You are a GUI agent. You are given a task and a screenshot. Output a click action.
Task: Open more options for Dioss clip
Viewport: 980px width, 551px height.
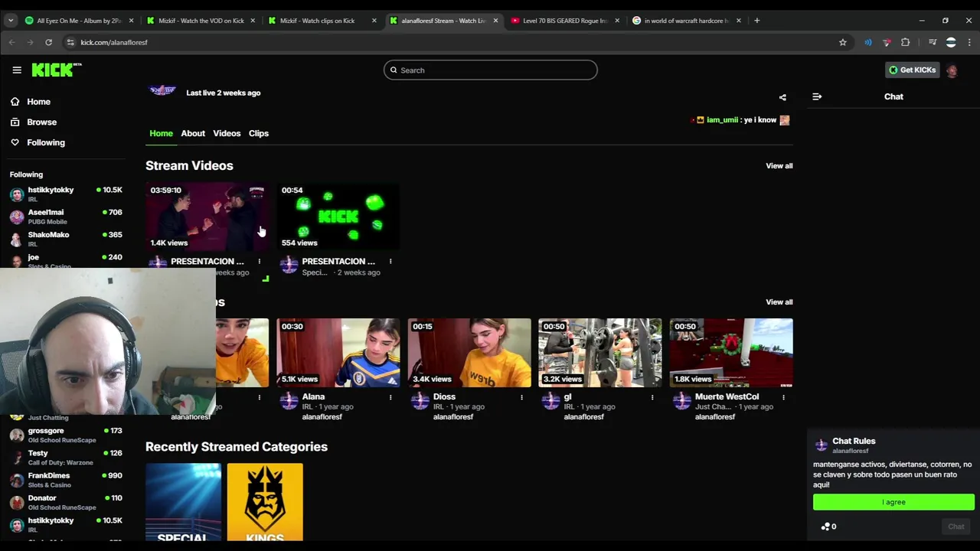(x=521, y=397)
